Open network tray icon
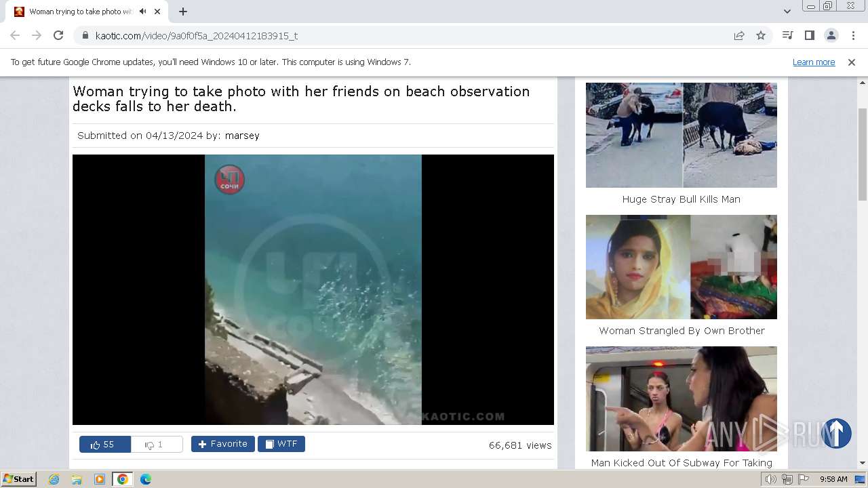This screenshot has width=868, height=488. [787, 479]
